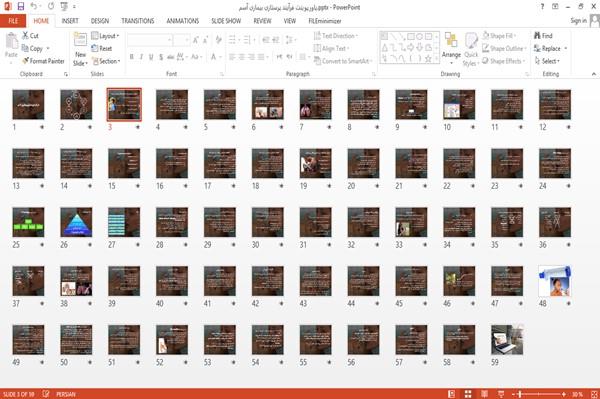
Task: Click the Slide Sorter view icon in status bar
Action: point(468,394)
